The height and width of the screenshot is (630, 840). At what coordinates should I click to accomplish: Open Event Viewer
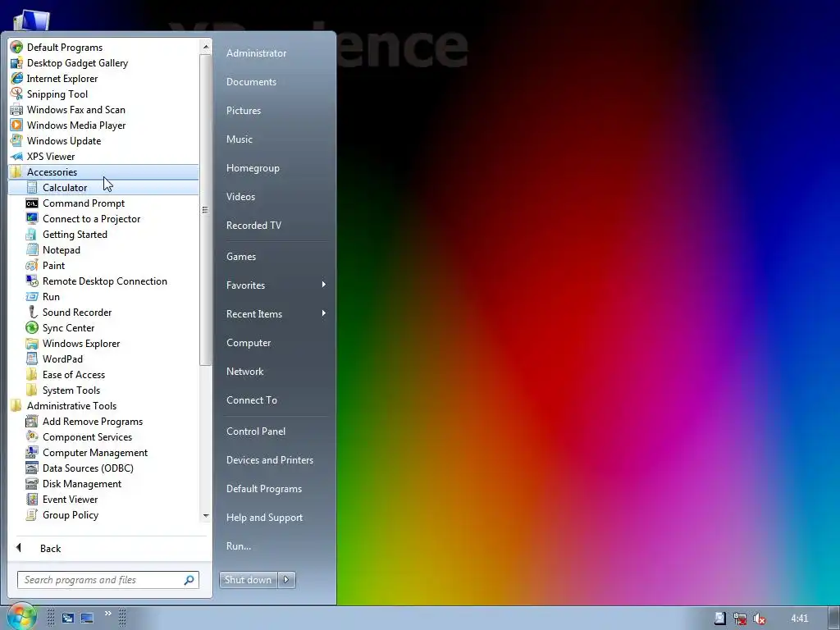(x=103, y=500)
